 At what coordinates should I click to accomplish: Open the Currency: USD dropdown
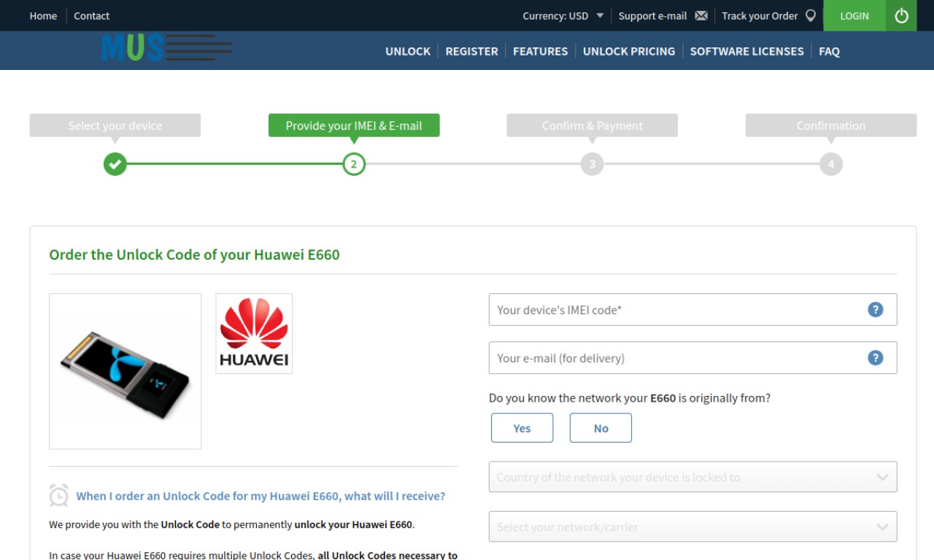[x=563, y=15]
